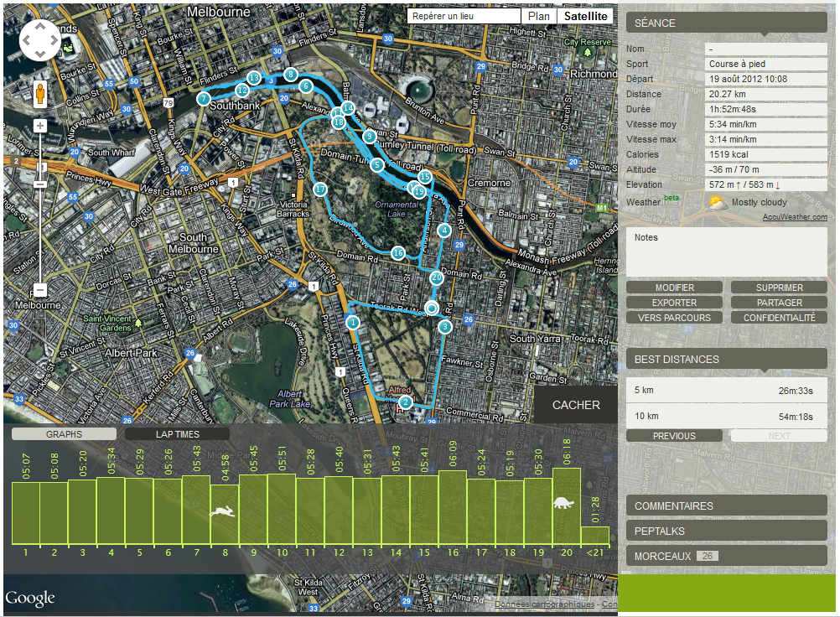Click kilometer marker 17 on the route
The image size is (840, 617).
(320, 189)
